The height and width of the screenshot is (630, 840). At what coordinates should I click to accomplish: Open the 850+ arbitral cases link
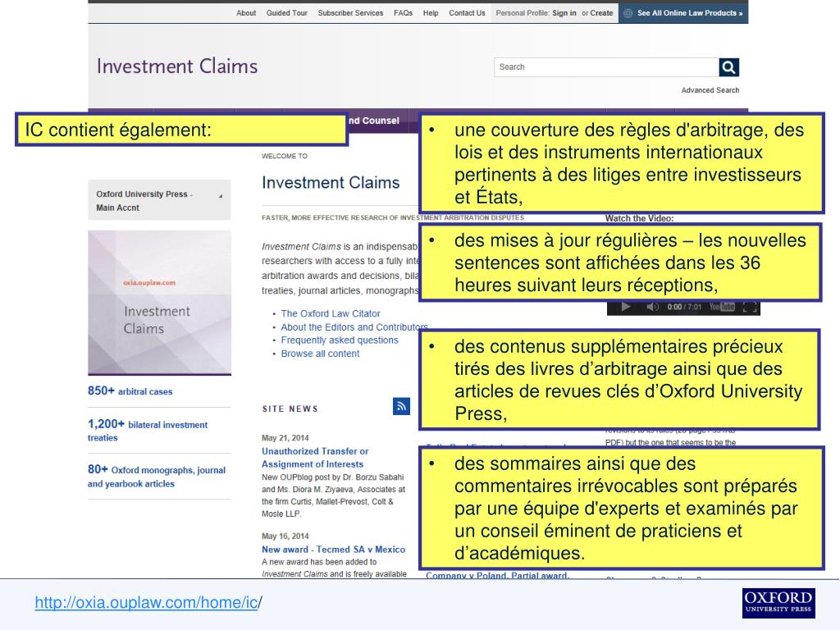pos(130,391)
